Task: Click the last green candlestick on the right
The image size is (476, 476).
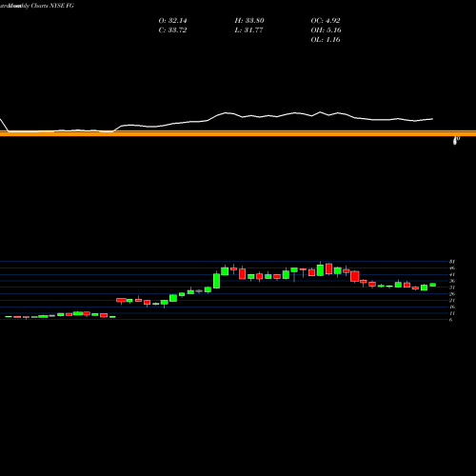Action: pyautogui.click(x=433, y=285)
